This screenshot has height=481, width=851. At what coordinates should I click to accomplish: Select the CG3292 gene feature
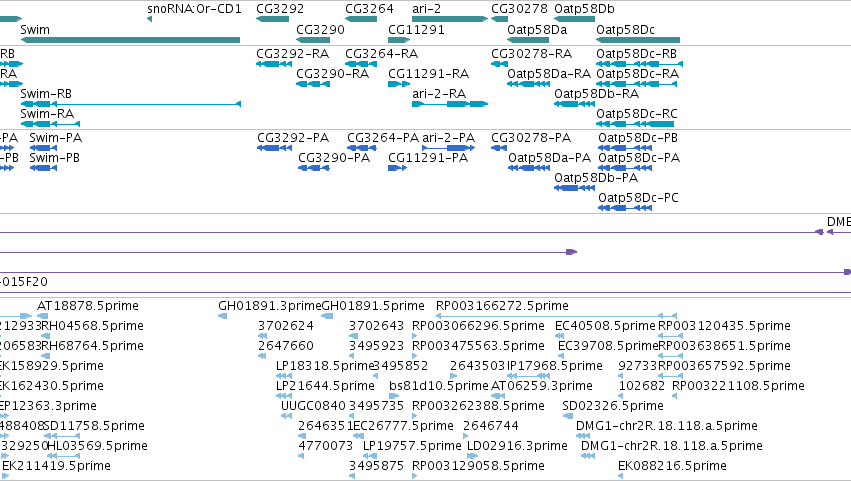point(272,19)
